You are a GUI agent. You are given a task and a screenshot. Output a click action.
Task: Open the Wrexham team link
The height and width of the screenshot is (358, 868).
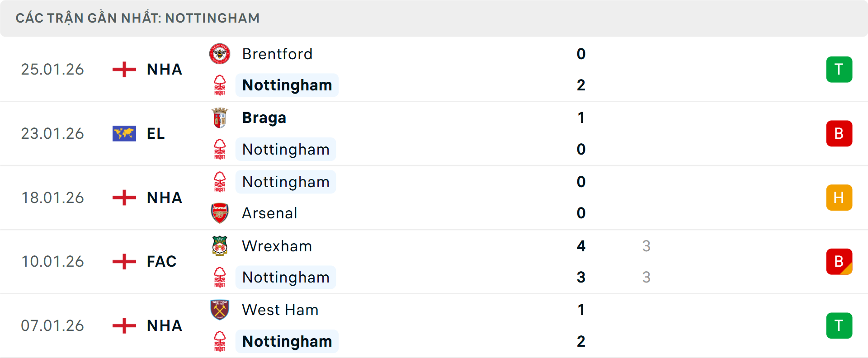click(x=277, y=246)
